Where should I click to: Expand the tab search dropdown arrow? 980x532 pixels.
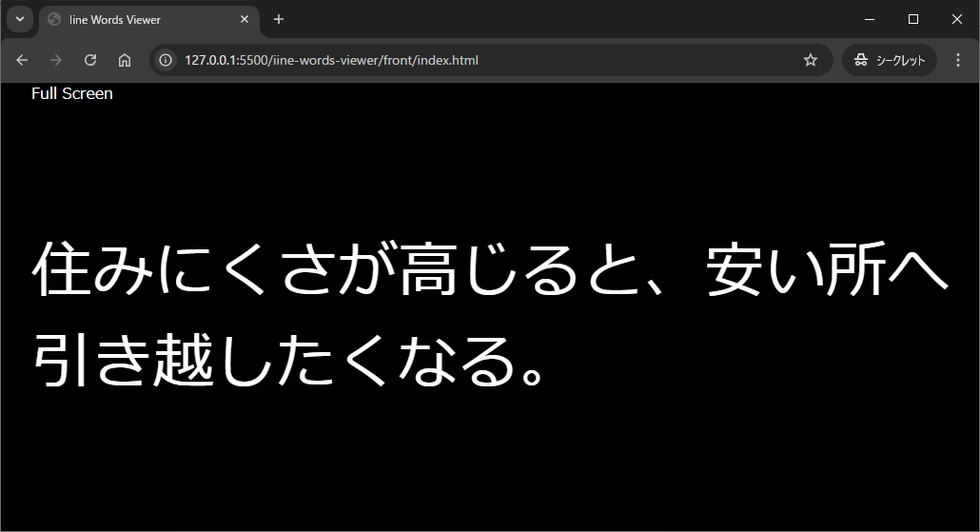[x=20, y=19]
